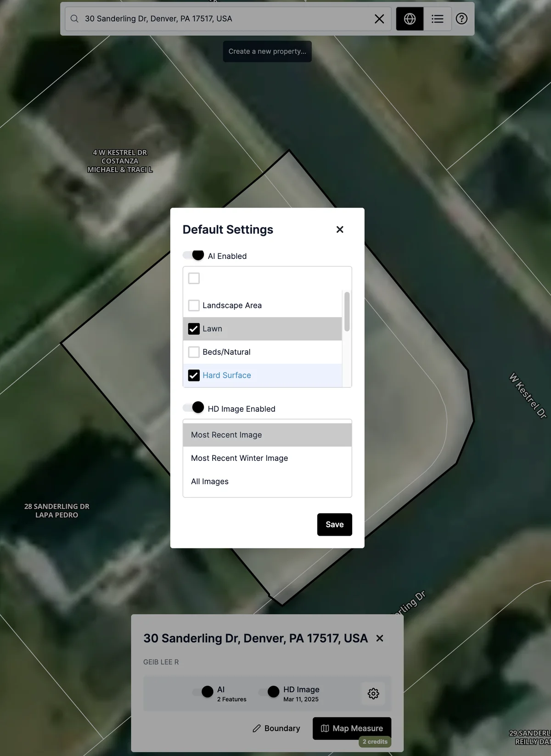Open the list view icon
551x756 pixels.
[438, 19]
